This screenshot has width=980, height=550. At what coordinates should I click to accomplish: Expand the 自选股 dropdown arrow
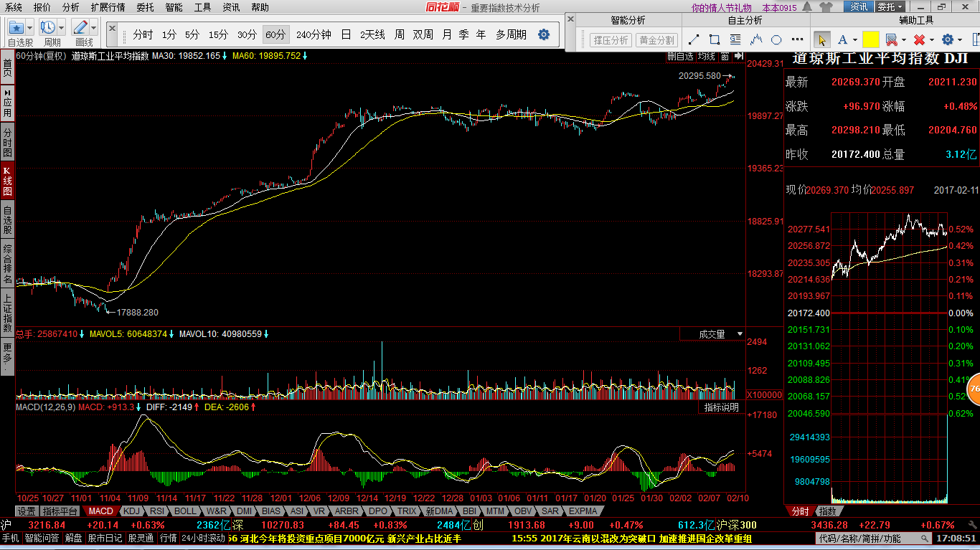click(x=29, y=28)
